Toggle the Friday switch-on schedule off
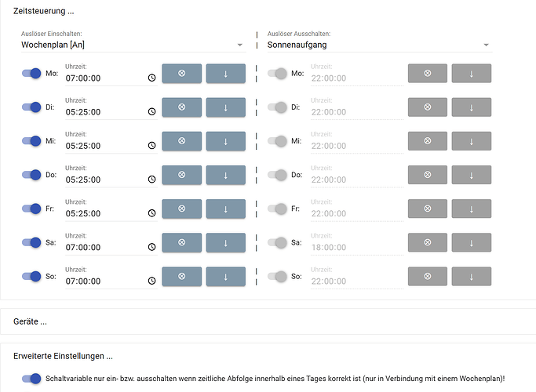The height and width of the screenshot is (392, 536). pyautogui.click(x=31, y=209)
